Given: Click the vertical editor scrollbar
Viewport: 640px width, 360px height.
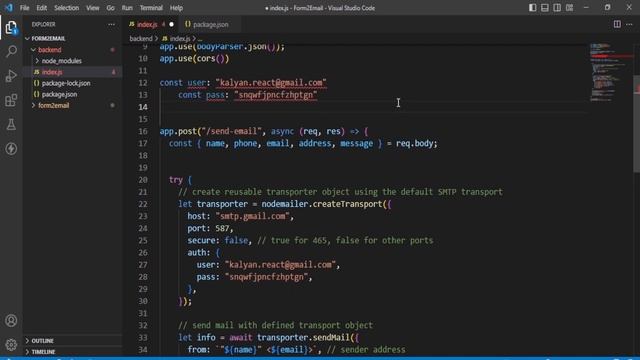Looking at the screenshot, I should pos(636,124).
